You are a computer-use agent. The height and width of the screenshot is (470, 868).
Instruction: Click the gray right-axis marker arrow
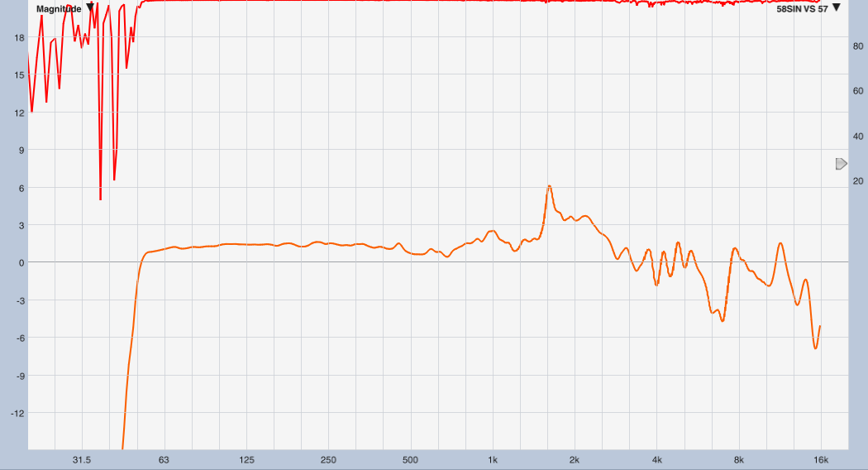coord(842,164)
